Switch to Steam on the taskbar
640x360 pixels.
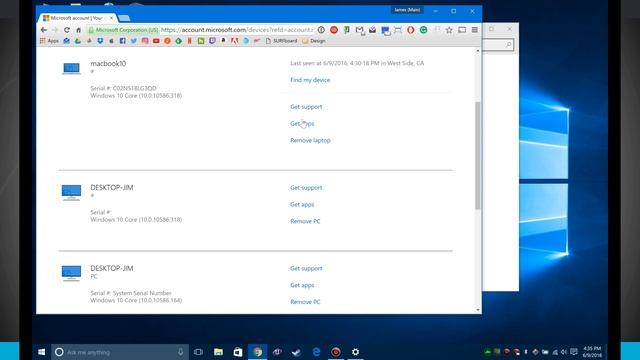pos(297,352)
